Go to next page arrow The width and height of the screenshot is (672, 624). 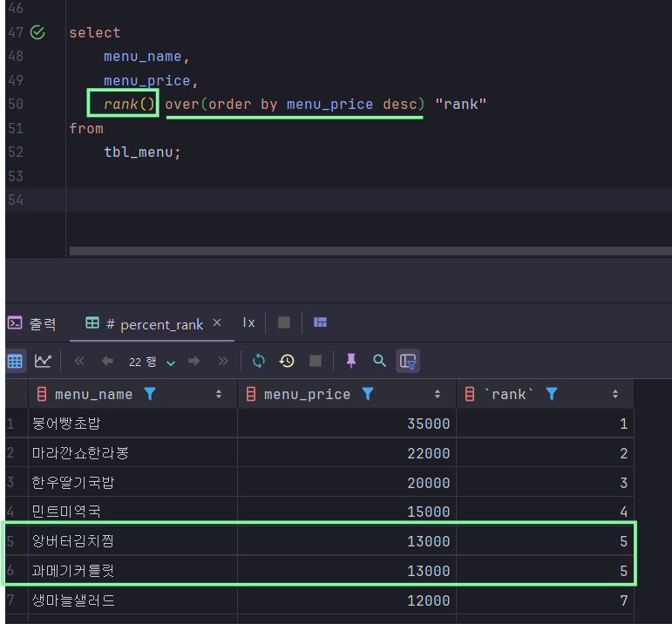pos(194,361)
